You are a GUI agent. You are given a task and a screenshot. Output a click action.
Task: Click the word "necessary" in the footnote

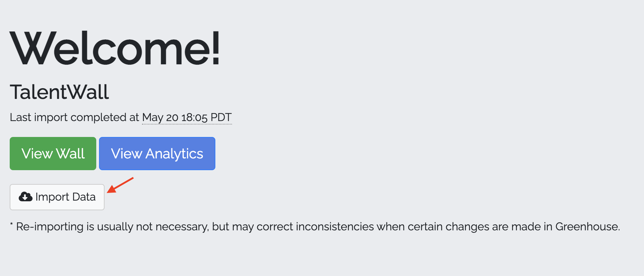click(x=182, y=227)
